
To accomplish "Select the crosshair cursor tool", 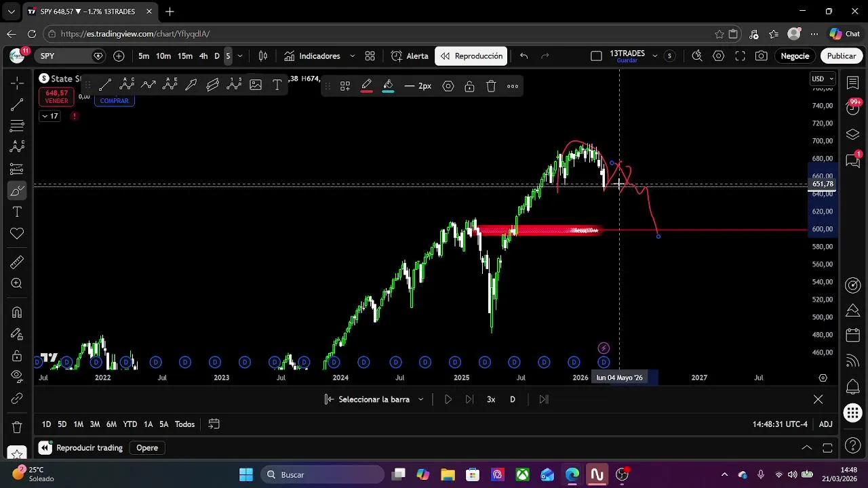I will point(17,83).
